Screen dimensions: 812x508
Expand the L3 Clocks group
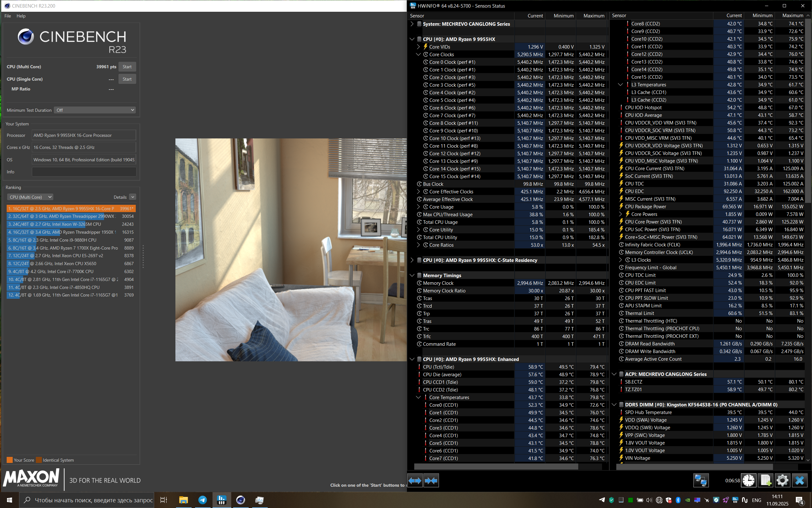coord(620,260)
